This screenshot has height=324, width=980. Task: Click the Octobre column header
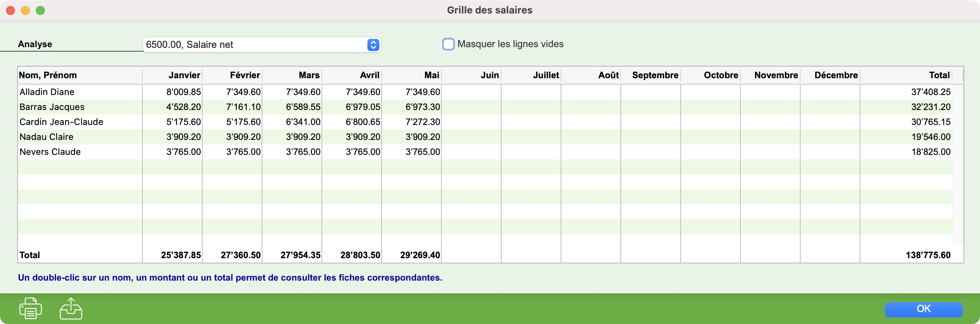710,75
